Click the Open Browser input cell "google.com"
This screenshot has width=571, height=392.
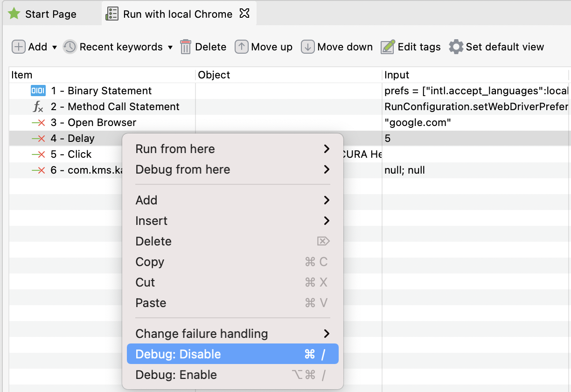click(x=418, y=123)
